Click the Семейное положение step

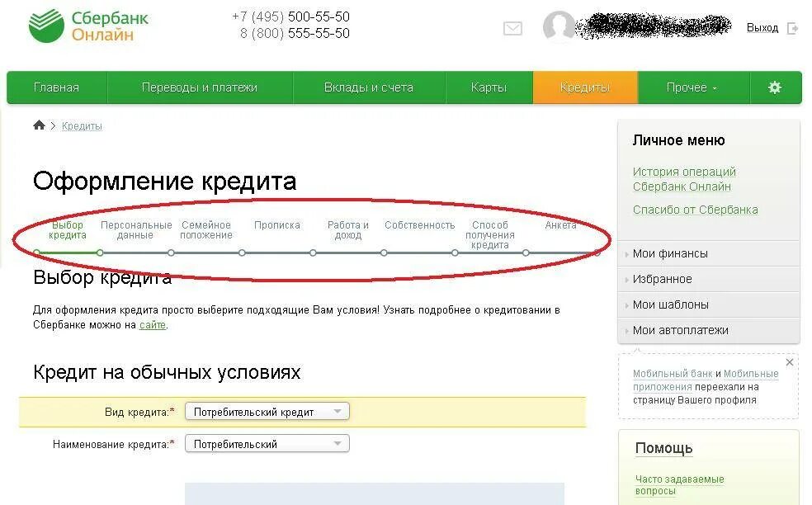[206, 230]
